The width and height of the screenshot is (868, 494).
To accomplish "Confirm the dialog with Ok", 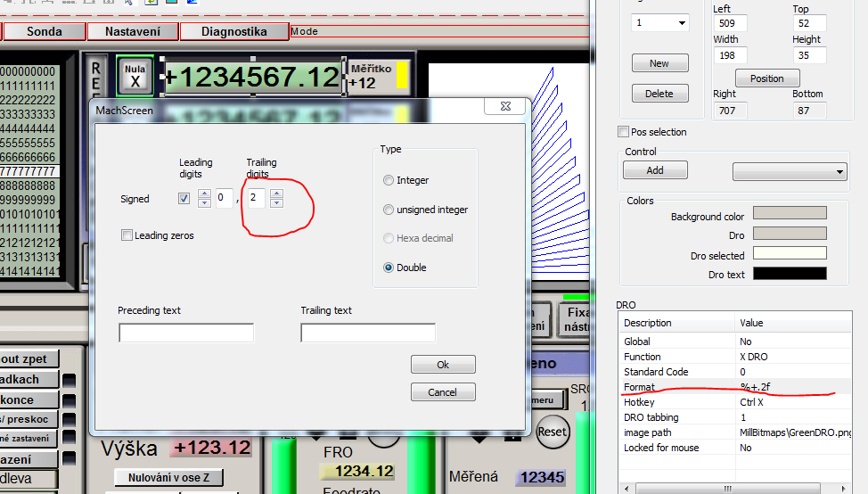I will [x=443, y=365].
